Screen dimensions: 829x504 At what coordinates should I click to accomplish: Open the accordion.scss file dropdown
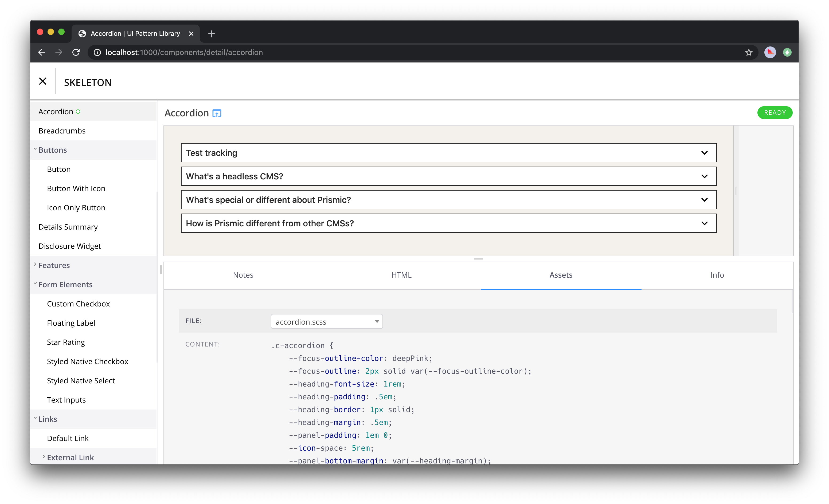click(326, 322)
